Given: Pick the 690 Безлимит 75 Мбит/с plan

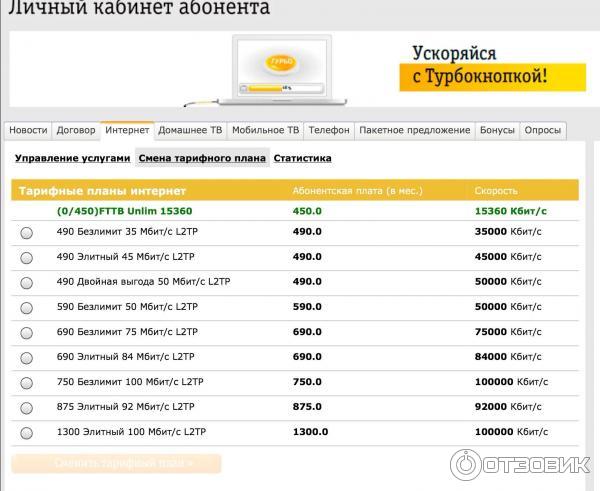Looking at the screenshot, I should [x=27, y=333].
